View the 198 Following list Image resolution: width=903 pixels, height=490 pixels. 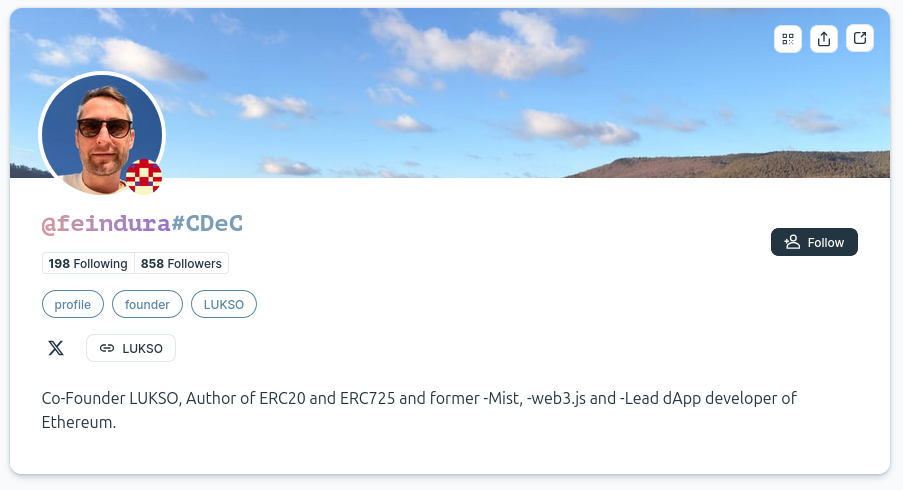(x=88, y=264)
